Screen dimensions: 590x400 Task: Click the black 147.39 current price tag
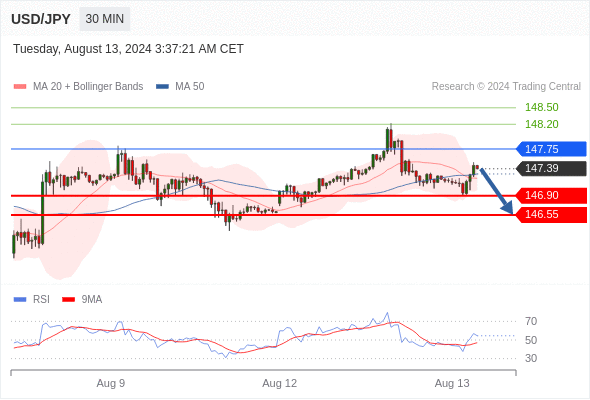pos(551,168)
